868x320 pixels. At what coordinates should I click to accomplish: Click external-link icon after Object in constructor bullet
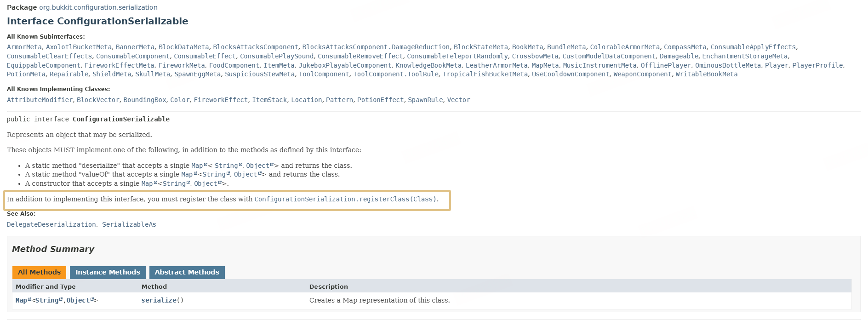tap(220, 183)
